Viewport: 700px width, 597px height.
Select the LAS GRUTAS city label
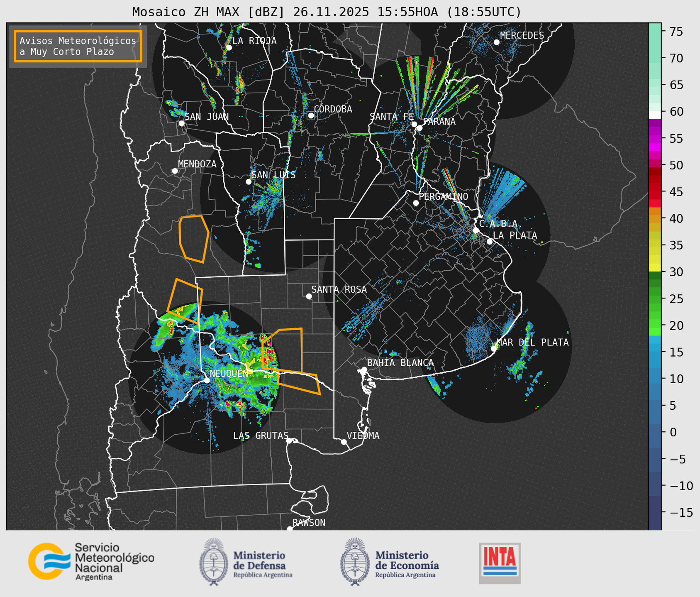[261, 436]
